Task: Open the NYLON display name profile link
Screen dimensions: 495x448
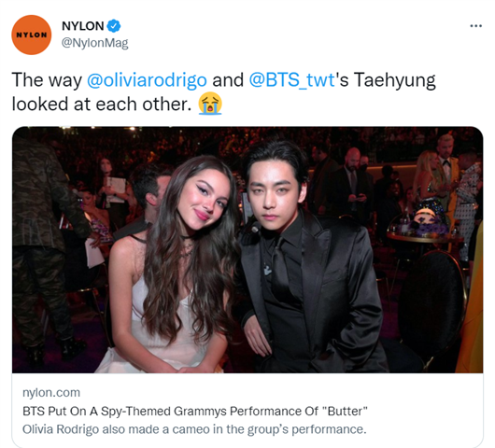Action: 83,26
